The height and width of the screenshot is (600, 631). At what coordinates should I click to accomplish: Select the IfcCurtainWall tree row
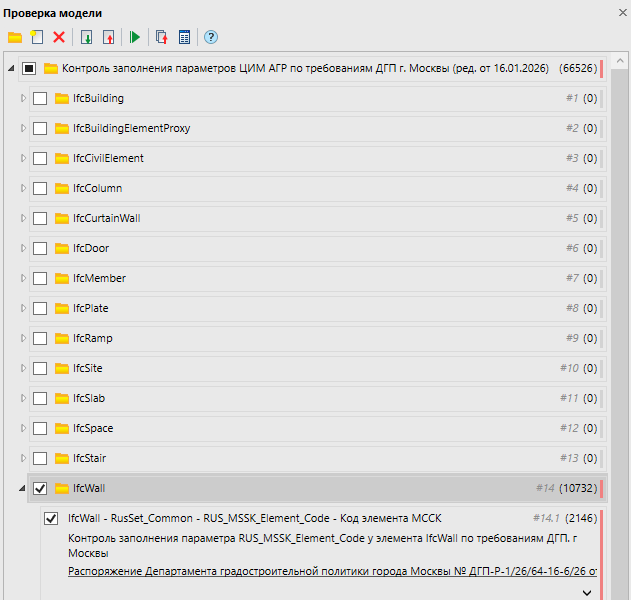tap(318, 219)
